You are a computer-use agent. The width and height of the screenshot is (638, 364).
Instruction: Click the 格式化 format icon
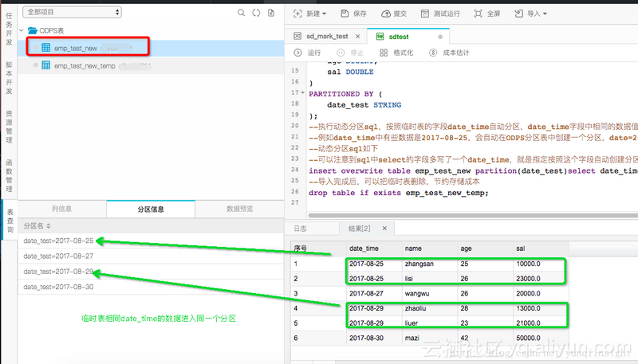pyautogui.click(x=384, y=53)
